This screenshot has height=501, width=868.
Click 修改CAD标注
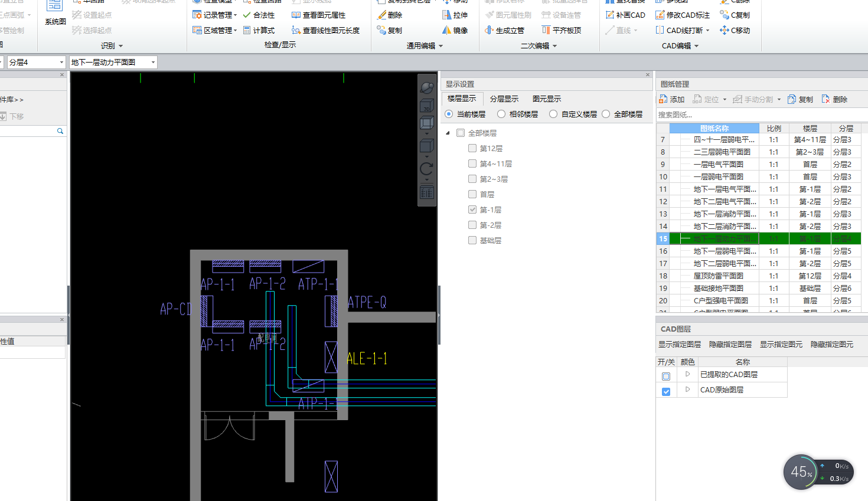[x=683, y=15]
